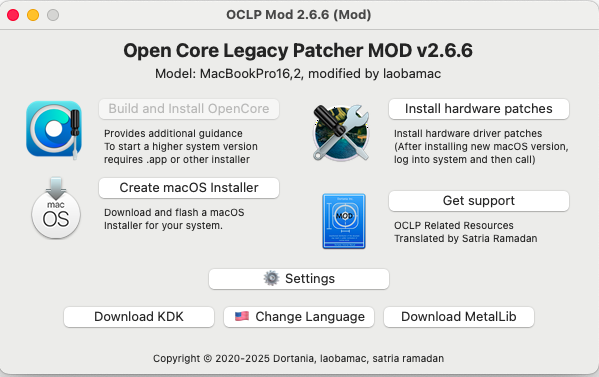The width and height of the screenshot is (599, 377).
Task: Open the Create macOS Installer option
Action: (189, 188)
